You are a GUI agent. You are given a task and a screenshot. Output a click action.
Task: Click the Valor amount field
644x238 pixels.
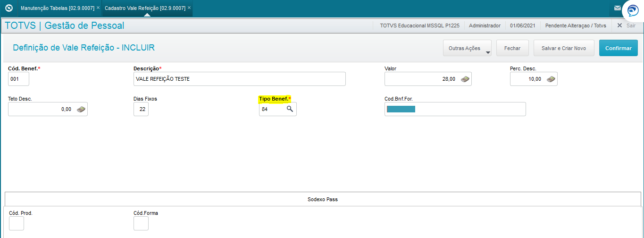(x=428, y=79)
